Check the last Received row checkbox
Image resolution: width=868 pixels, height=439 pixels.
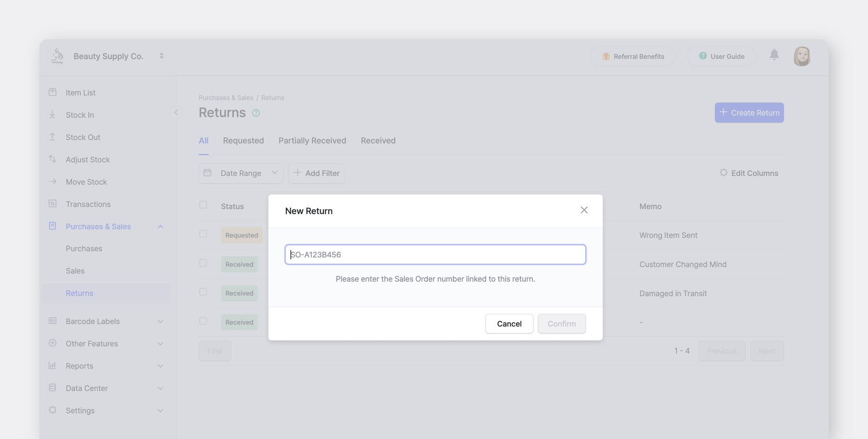[x=203, y=321]
